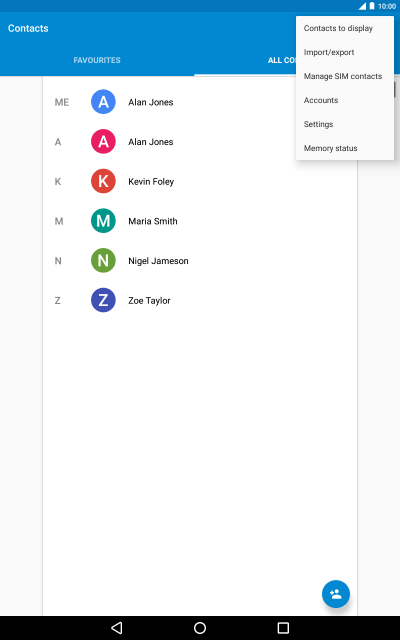Tap Zoe Taylor's indigo Z avatar
This screenshot has width=400, height=640.
tap(103, 300)
